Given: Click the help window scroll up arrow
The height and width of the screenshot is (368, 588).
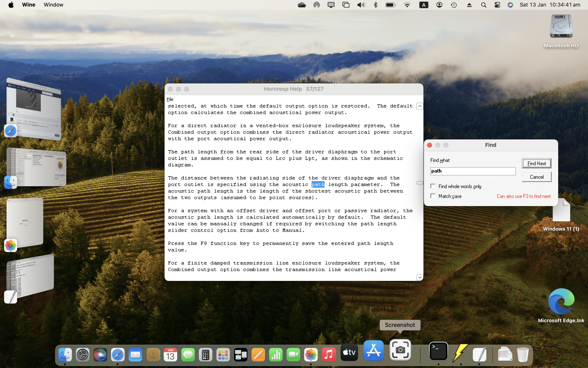Looking at the screenshot, I should coord(420,106).
